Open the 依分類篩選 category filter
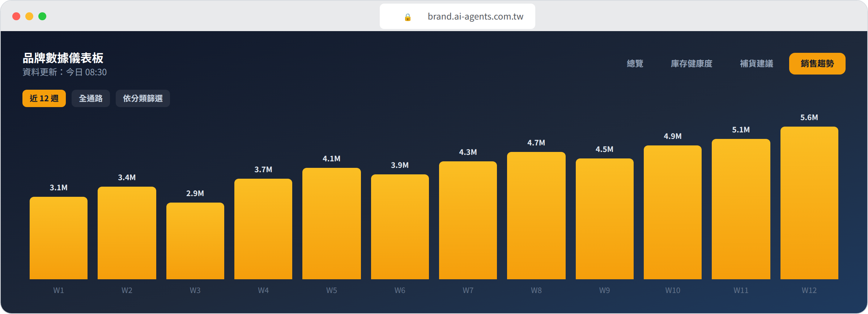This screenshot has width=868, height=314. click(x=143, y=98)
